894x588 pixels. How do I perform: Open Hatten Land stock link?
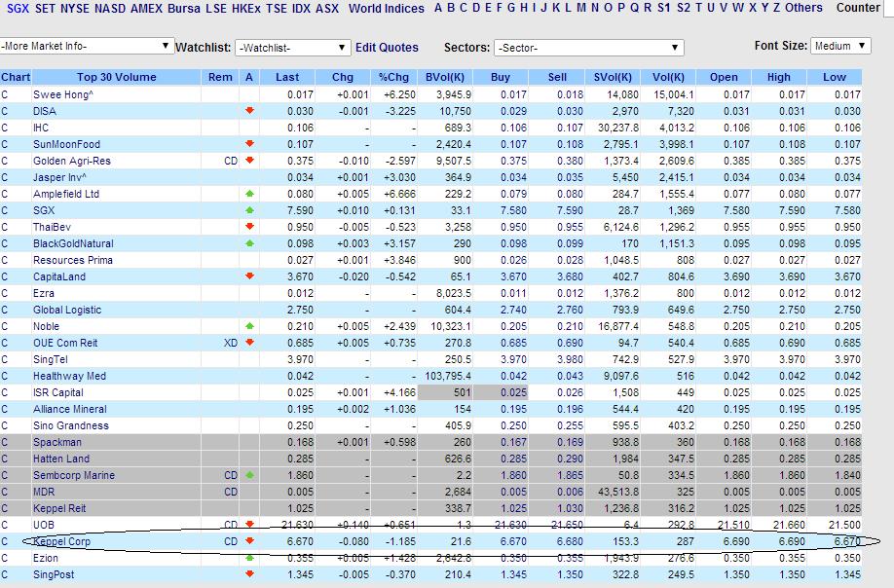(x=61, y=459)
